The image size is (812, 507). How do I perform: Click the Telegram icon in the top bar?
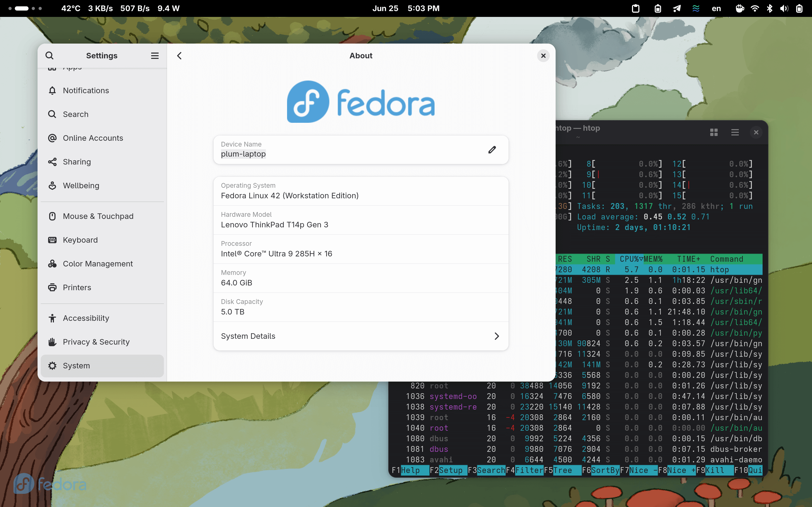(677, 8)
